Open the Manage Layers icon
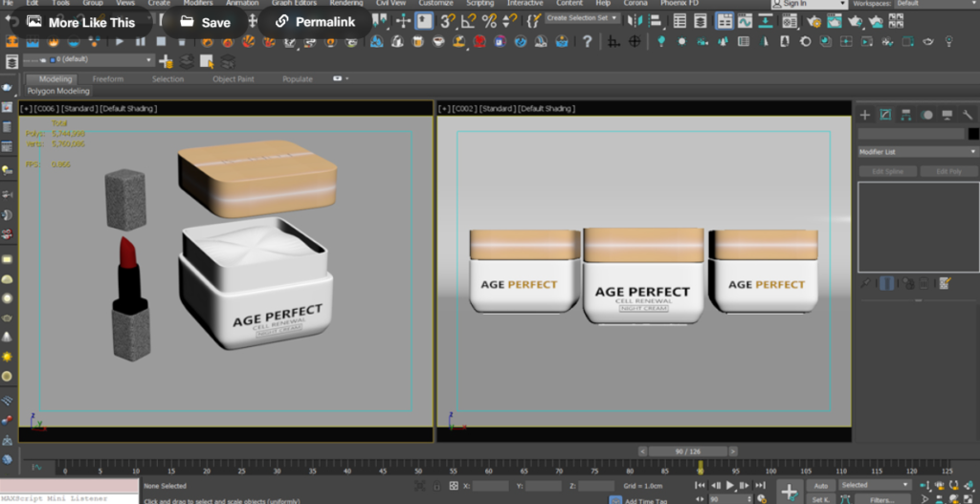Screen dimensions: 980x504 pos(11,61)
